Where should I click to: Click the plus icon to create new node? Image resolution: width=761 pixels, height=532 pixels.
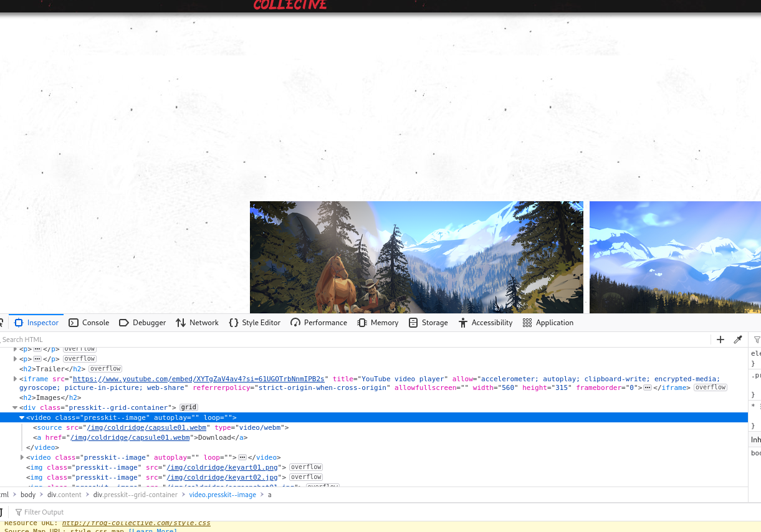pos(720,340)
